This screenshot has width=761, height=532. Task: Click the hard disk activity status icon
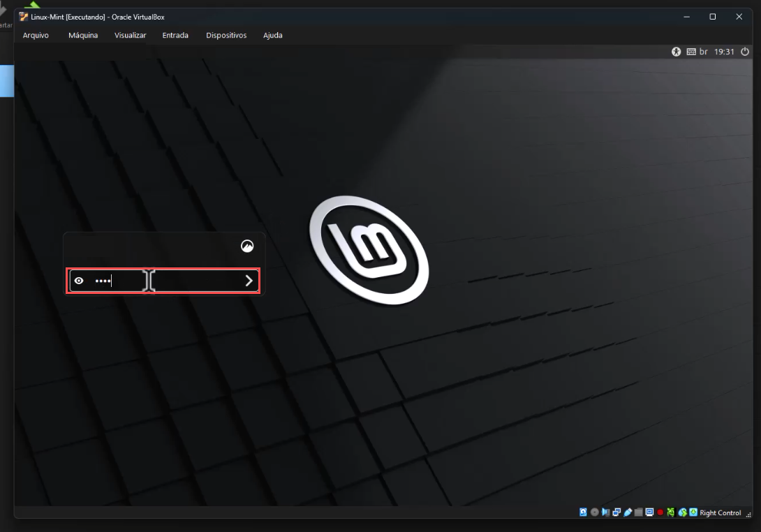click(x=583, y=512)
